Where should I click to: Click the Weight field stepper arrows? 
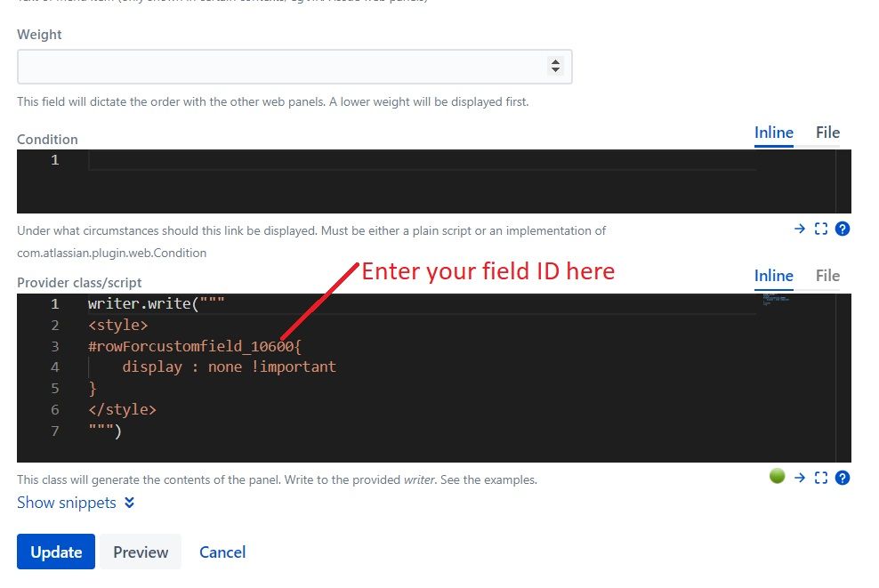[x=555, y=66]
